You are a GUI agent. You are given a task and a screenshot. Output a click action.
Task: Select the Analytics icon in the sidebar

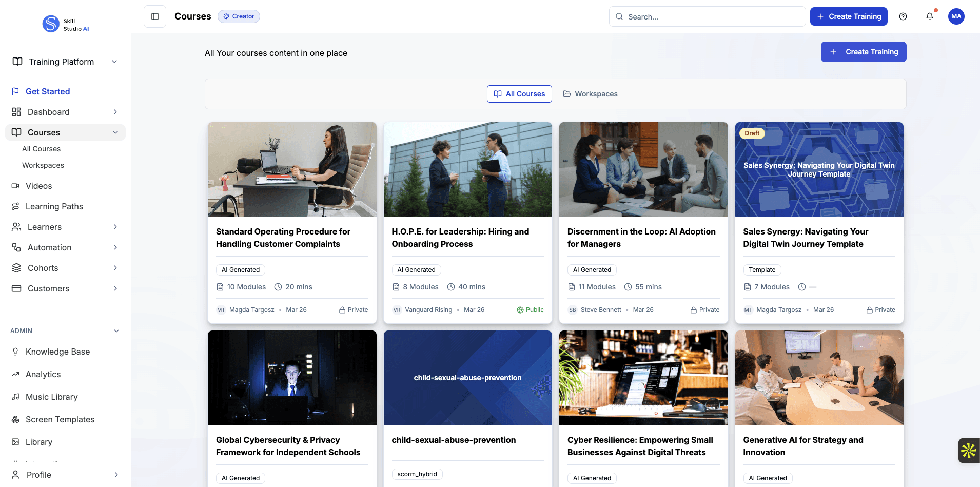(x=16, y=374)
